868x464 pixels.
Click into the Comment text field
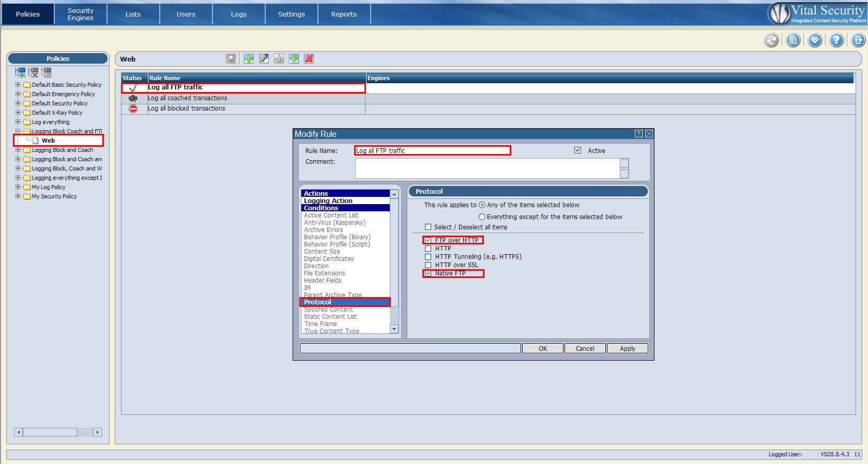point(487,168)
